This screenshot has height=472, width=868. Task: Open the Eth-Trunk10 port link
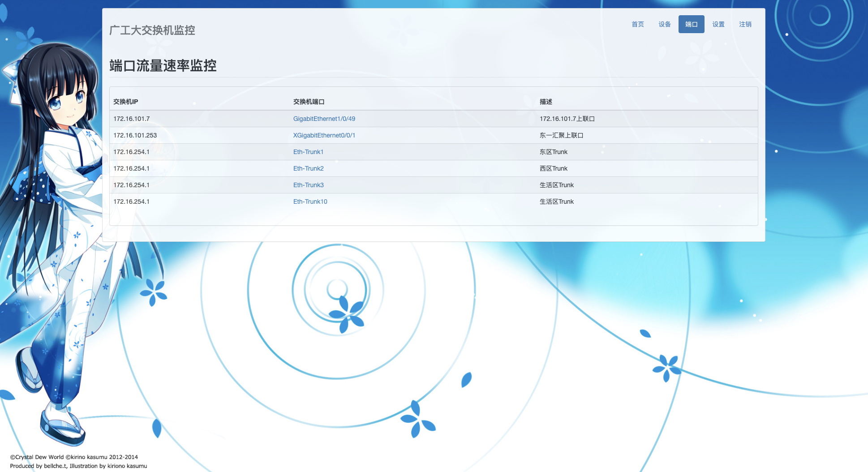[x=310, y=202]
